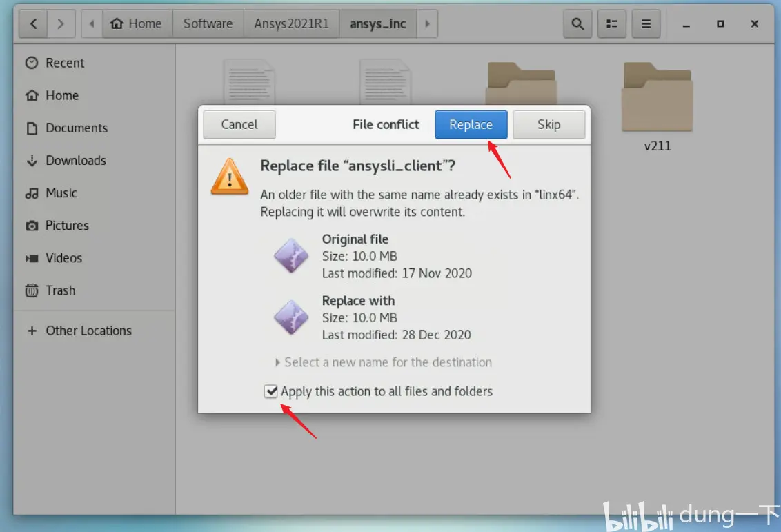Open Software in the path bar

point(208,23)
